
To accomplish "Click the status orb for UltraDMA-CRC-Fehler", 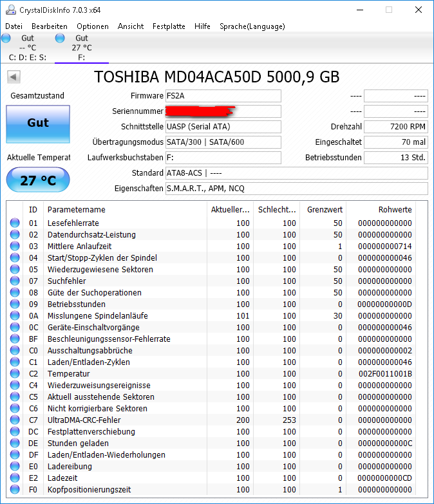I will 15,420.
